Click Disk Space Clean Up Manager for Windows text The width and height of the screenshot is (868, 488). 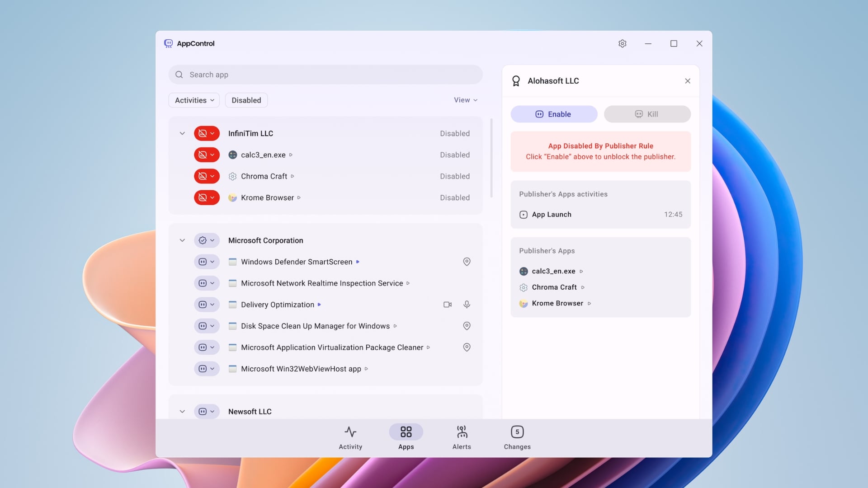pyautogui.click(x=315, y=326)
